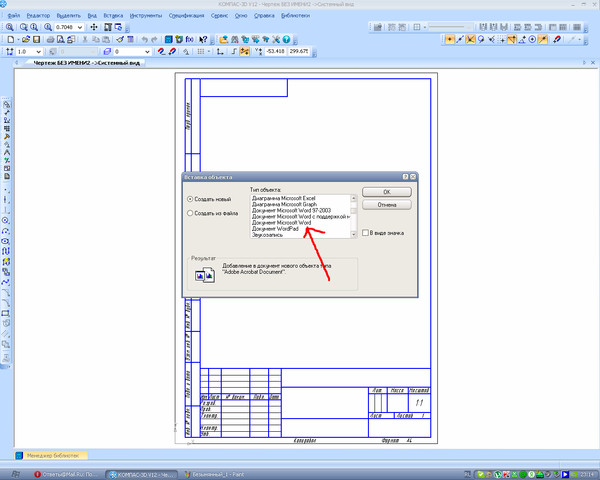The height and width of the screenshot is (480, 600).
Task: Click the Save document floppy icon
Action: tap(36, 39)
